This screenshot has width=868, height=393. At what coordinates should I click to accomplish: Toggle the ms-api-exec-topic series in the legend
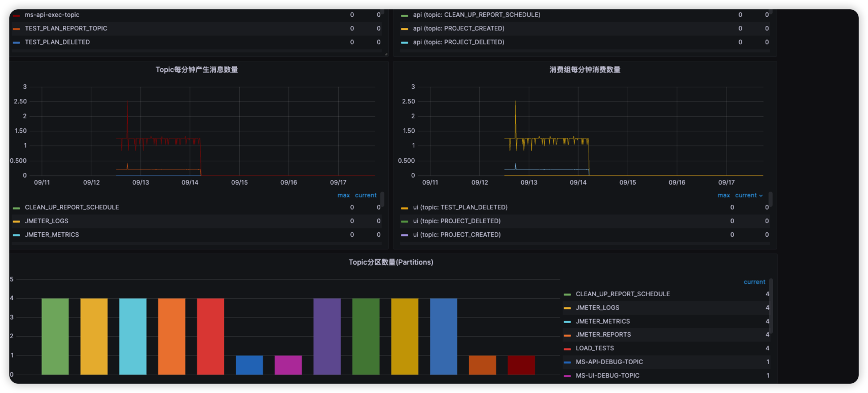(52, 15)
